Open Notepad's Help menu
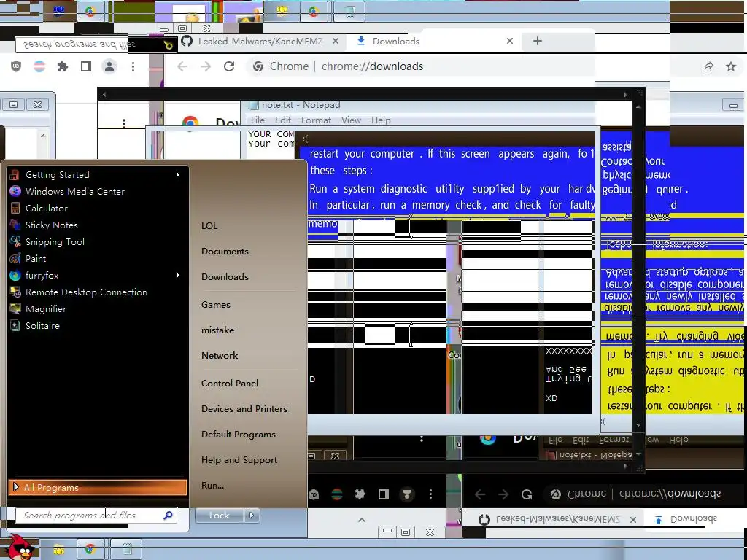The width and height of the screenshot is (747, 560). click(381, 120)
